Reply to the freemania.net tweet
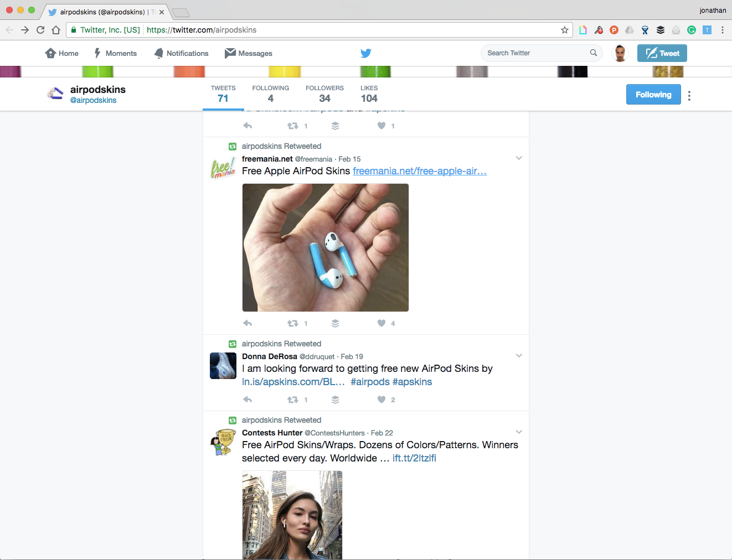The width and height of the screenshot is (732, 560). click(248, 323)
